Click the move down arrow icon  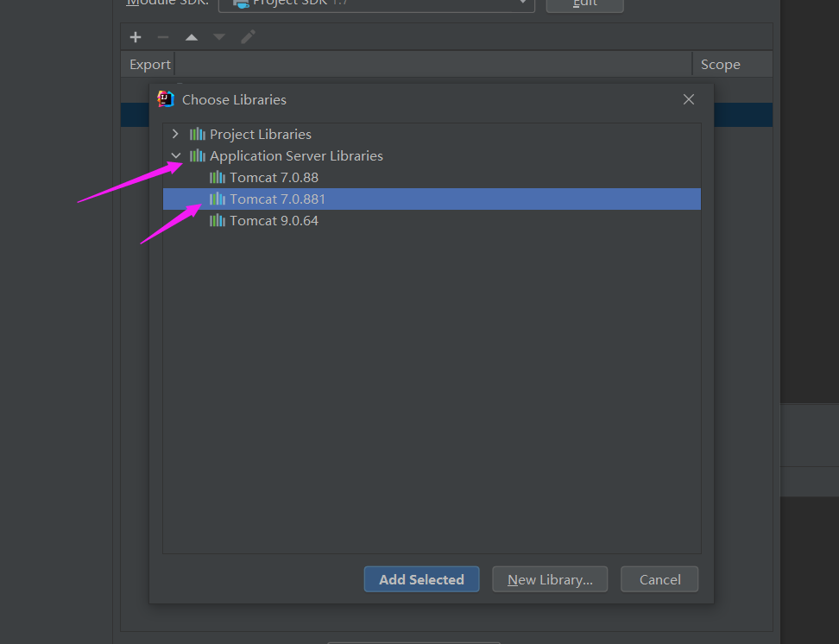pyautogui.click(x=219, y=37)
